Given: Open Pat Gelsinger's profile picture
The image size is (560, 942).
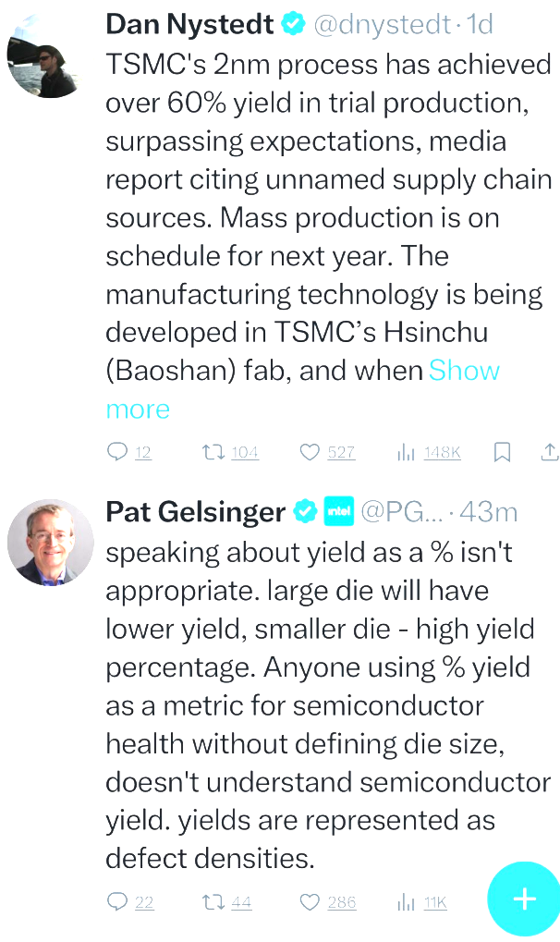Looking at the screenshot, I should 50,543.
